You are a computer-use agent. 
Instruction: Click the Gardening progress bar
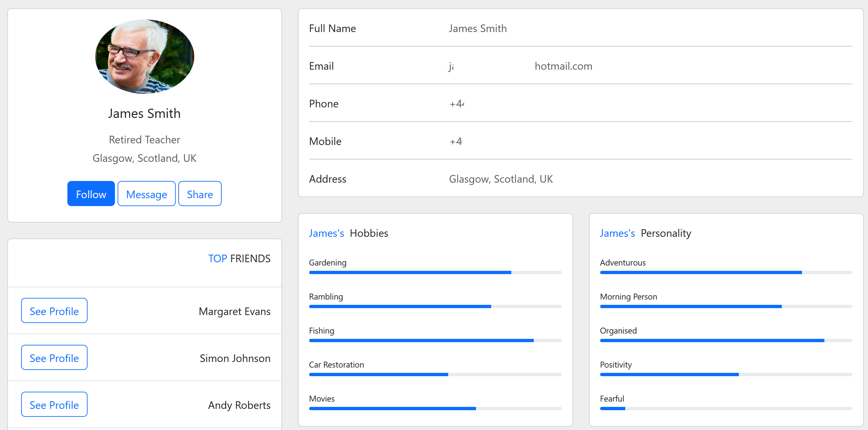[x=435, y=272]
